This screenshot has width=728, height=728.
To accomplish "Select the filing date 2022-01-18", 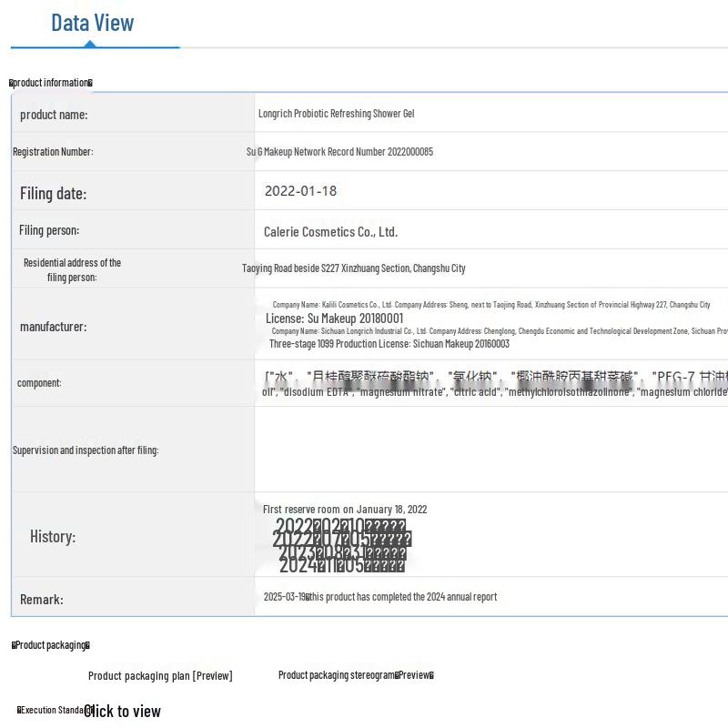I will pos(300,191).
